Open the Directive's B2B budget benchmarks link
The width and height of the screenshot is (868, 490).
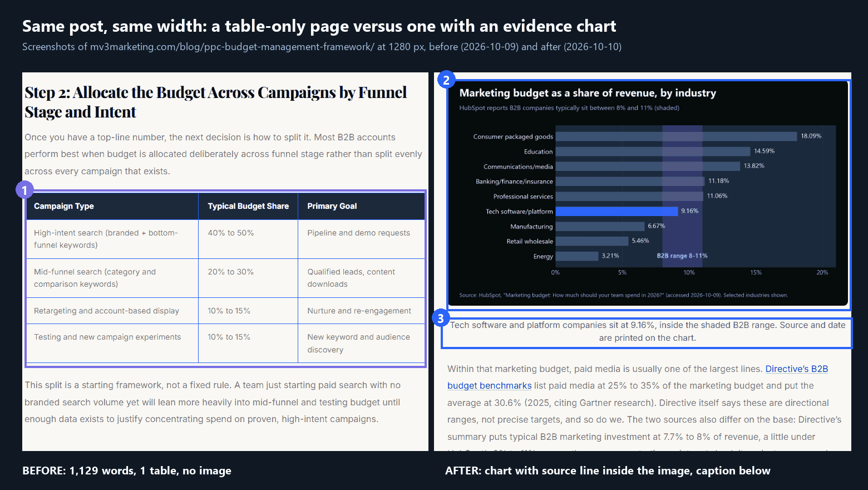click(638, 377)
